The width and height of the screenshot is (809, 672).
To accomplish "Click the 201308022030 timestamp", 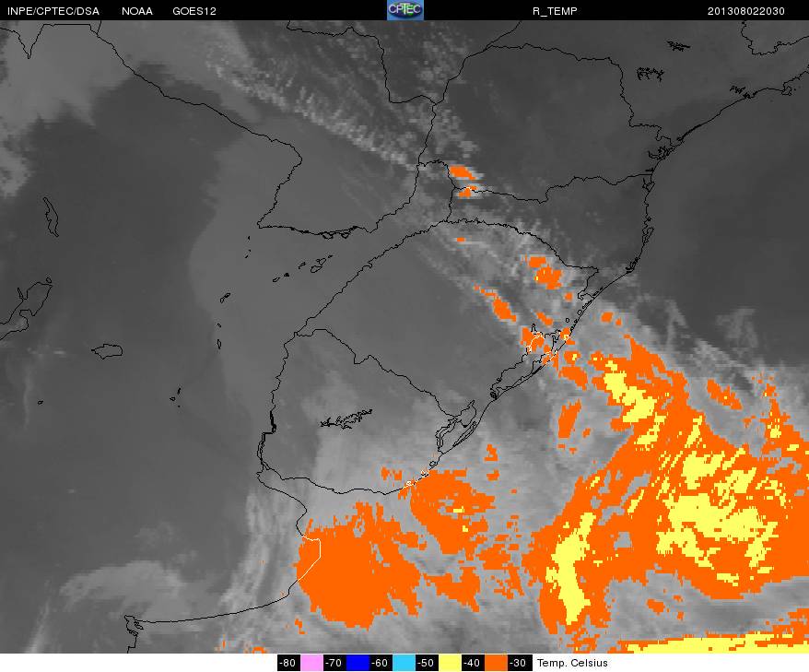I will point(746,11).
